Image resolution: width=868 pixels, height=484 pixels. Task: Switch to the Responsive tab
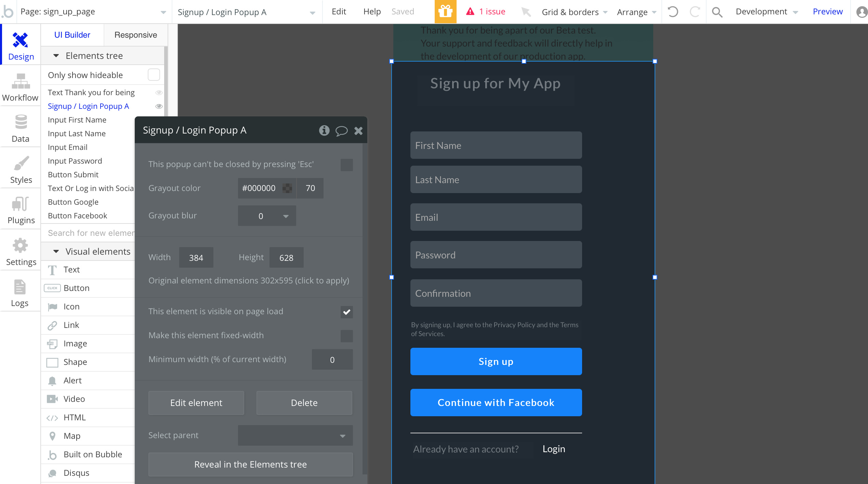click(135, 35)
